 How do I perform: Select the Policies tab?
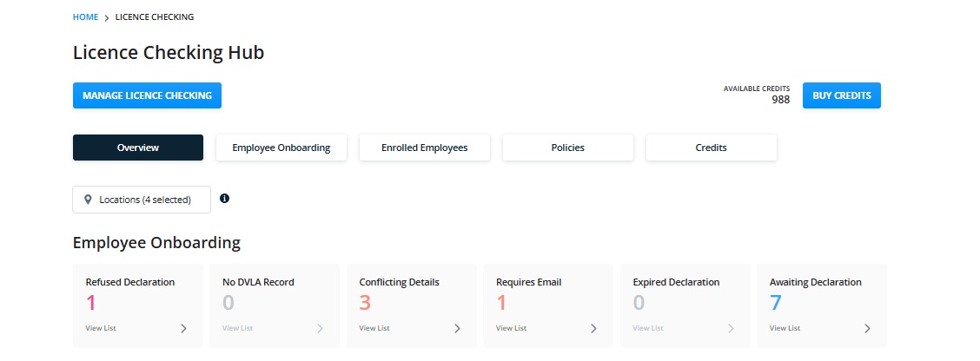point(568,148)
